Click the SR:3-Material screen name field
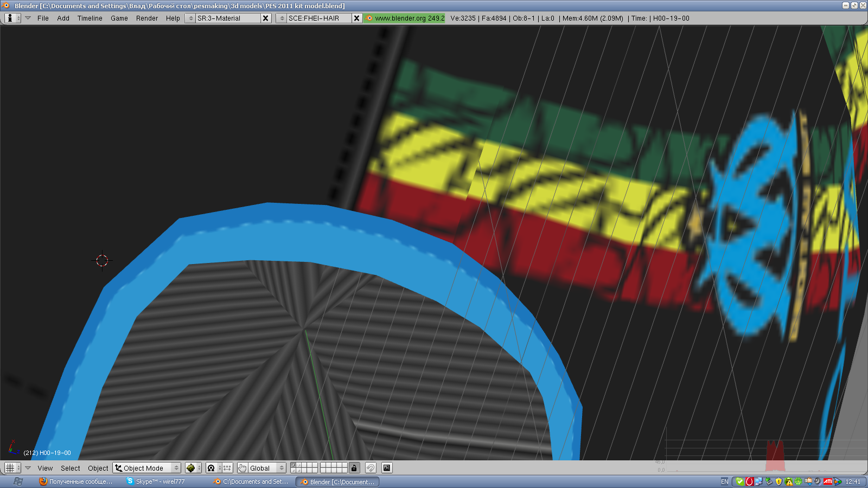The width and height of the screenshot is (868, 488). (x=227, y=18)
